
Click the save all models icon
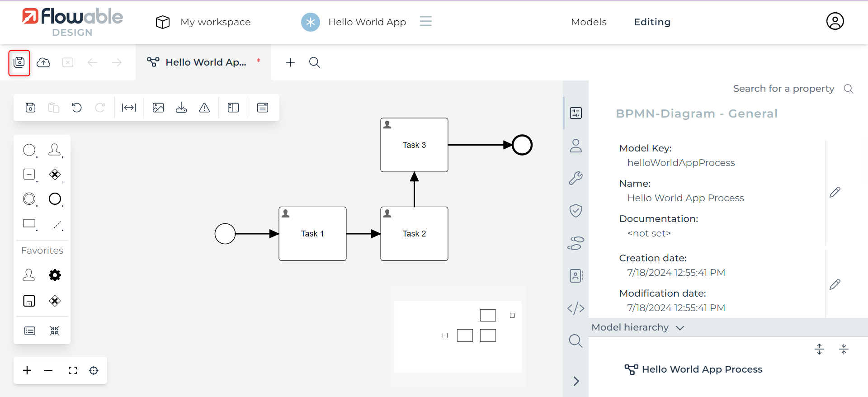19,62
